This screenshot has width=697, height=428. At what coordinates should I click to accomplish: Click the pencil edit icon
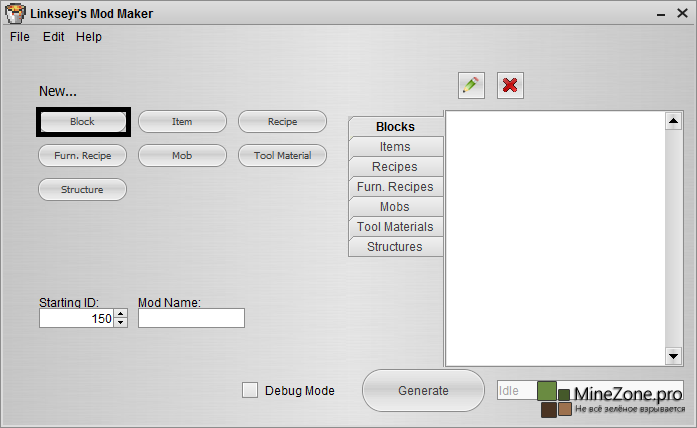[471, 85]
